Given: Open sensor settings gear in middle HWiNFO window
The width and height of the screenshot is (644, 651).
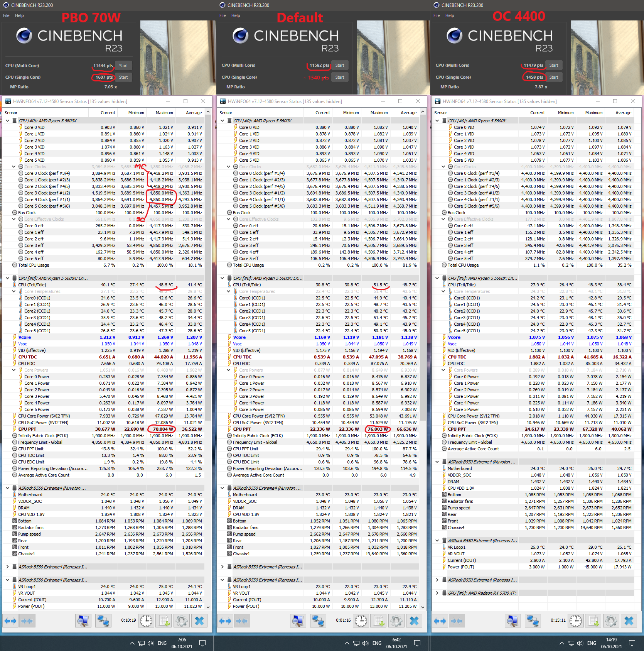Looking at the screenshot, I should (396, 621).
